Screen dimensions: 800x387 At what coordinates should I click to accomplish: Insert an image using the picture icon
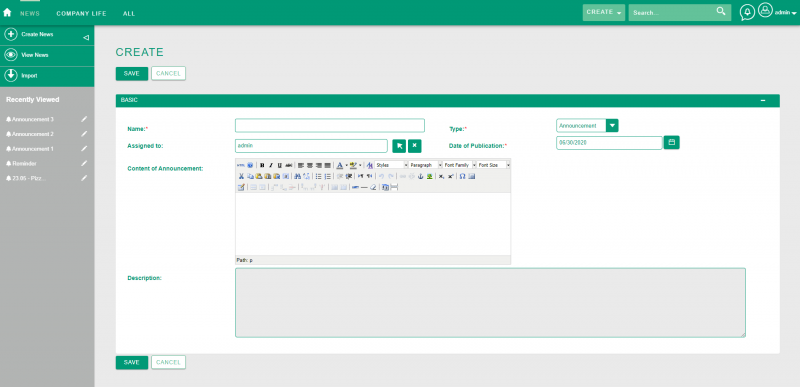pos(430,176)
